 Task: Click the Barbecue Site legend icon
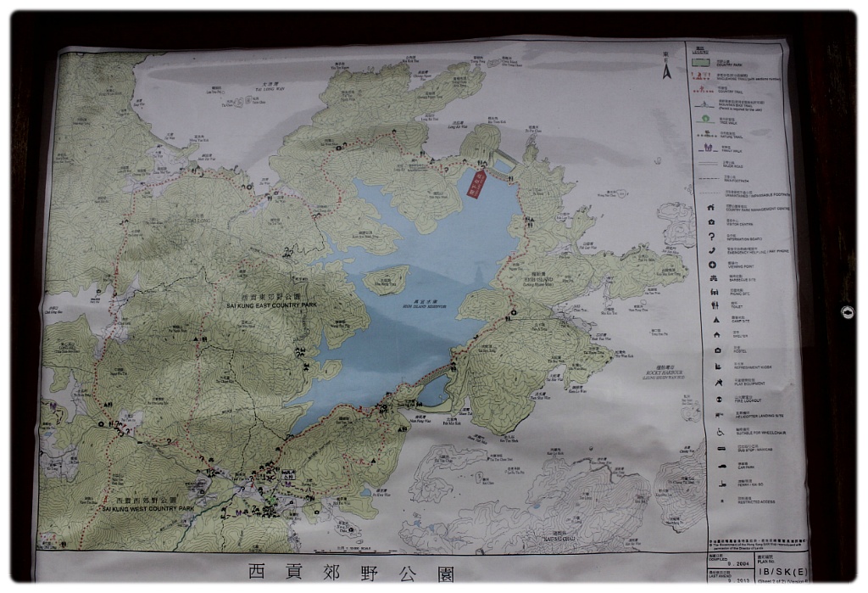[714, 278]
